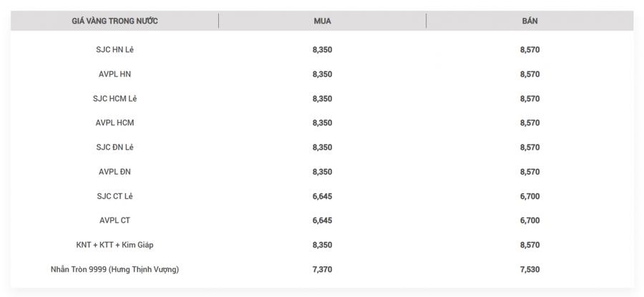The image size is (644, 297).
Task: Click Nhẫn Tròn 9999 sell price 7,530
Action: click(x=530, y=270)
